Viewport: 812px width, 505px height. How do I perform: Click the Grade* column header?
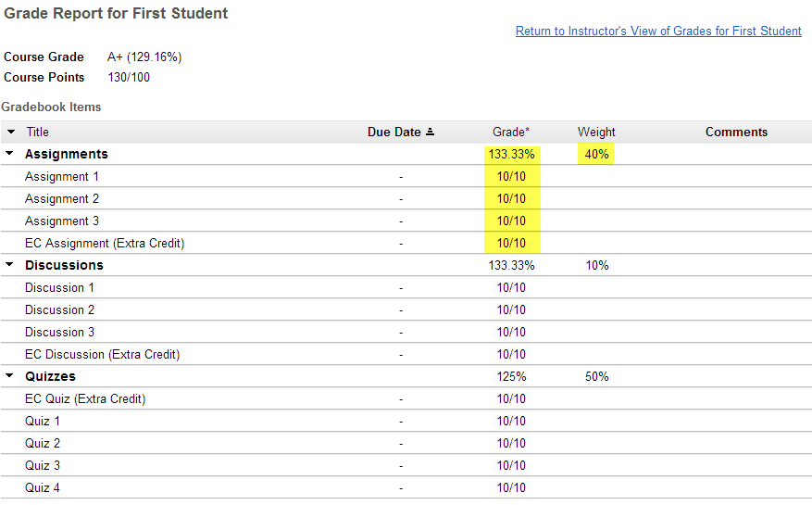510,133
